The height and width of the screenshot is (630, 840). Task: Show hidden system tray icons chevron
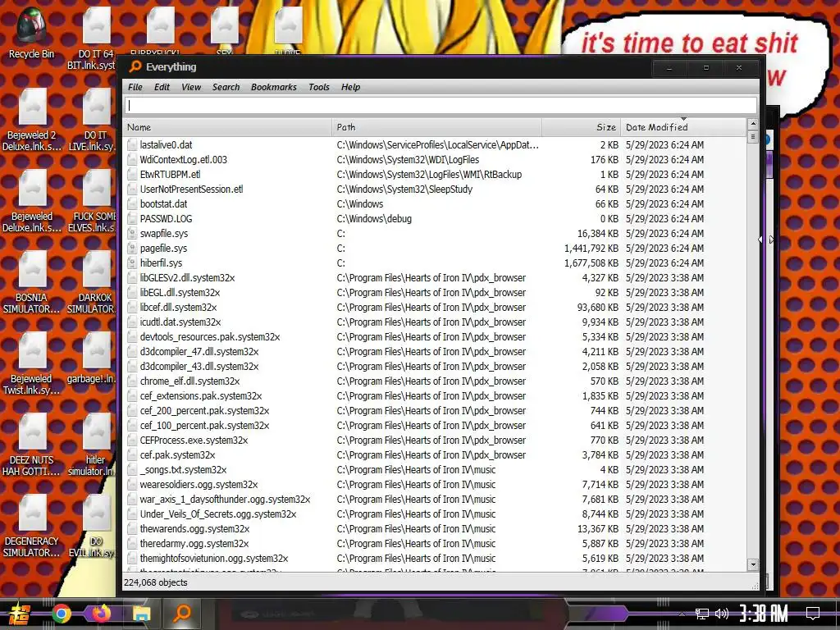click(x=682, y=614)
